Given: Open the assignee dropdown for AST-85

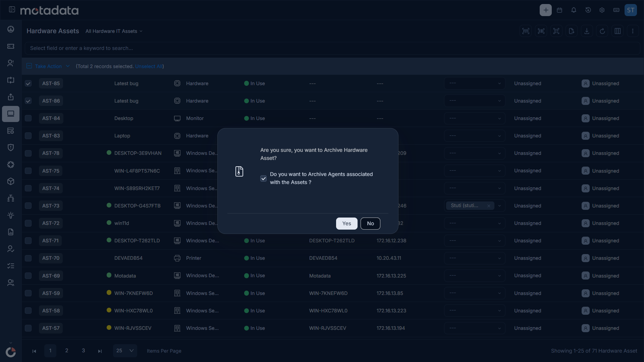Looking at the screenshot, I should click(475, 83).
